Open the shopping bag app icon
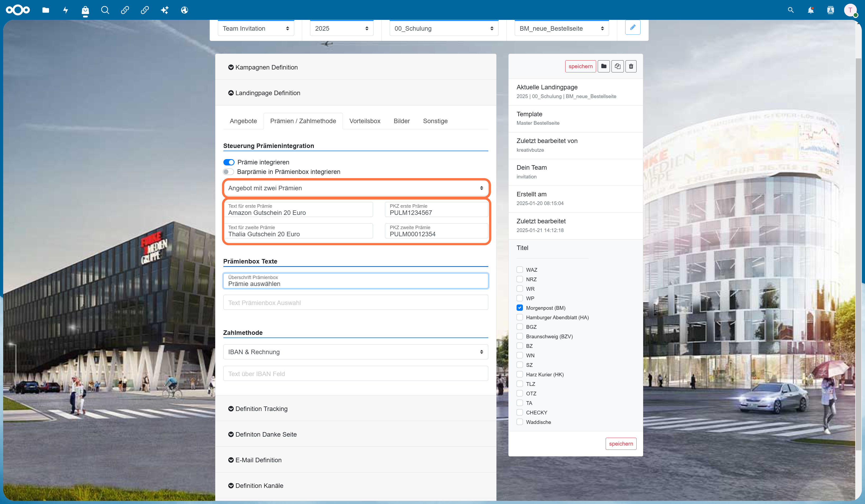This screenshot has width=865, height=504. [x=85, y=10]
